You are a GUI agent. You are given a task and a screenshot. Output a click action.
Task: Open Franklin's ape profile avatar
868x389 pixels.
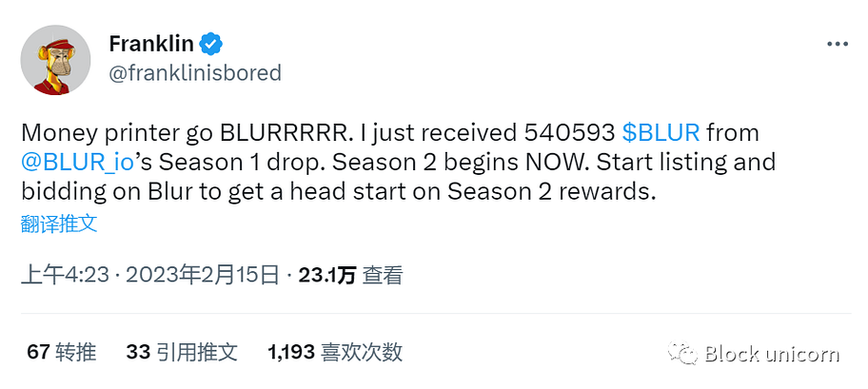pos(55,60)
